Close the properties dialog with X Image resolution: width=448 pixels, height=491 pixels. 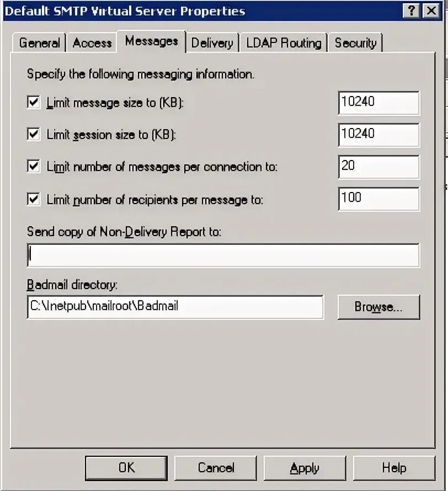click(x=431, y=11)
